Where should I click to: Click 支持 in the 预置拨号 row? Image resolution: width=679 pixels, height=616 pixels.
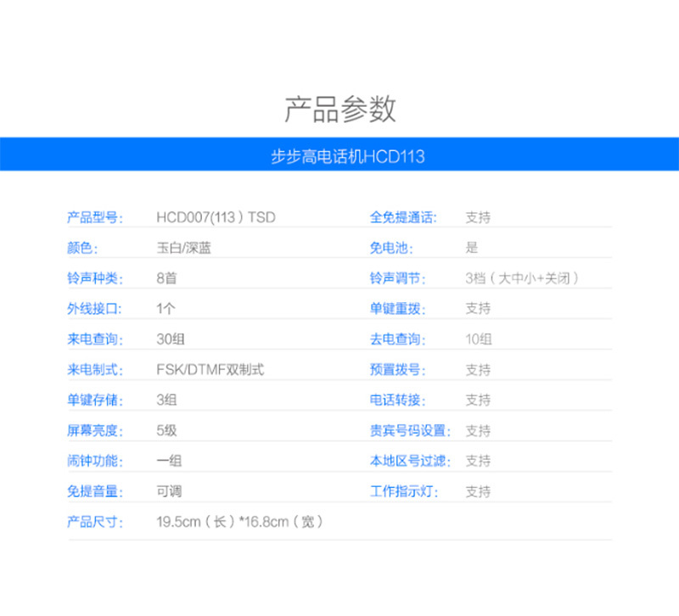[478, 370]
